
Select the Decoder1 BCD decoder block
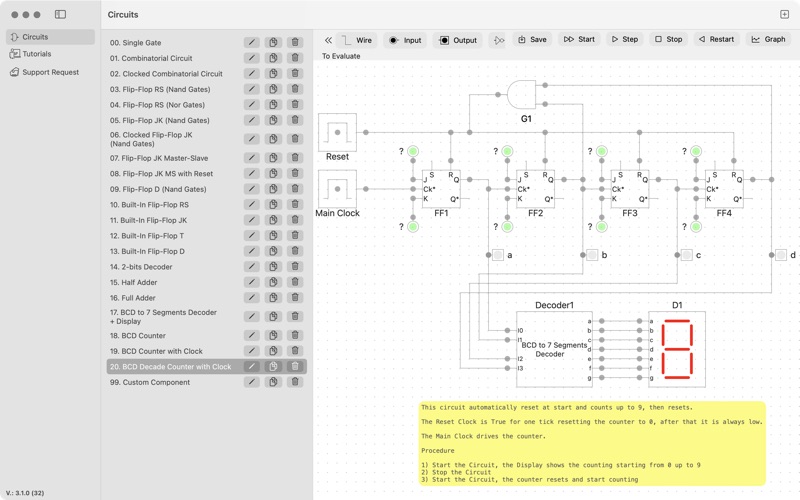pos(555,349)
